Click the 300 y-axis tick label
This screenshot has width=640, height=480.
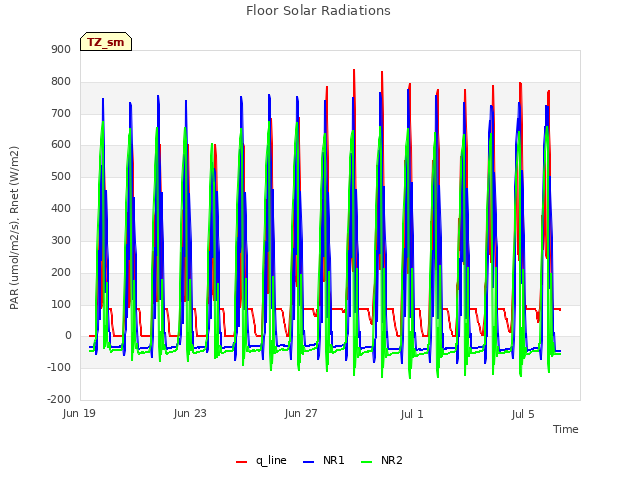(61, 240)
